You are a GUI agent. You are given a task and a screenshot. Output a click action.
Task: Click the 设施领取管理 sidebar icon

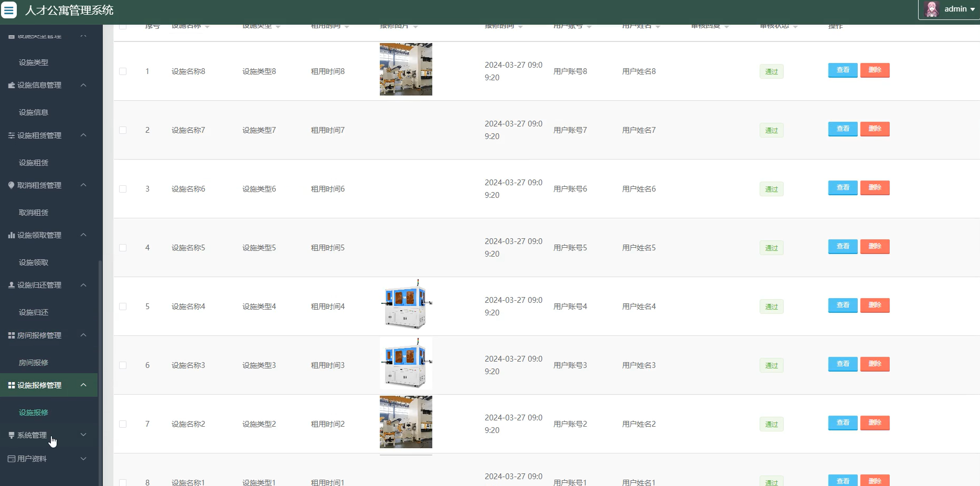[x=12, y=235]
